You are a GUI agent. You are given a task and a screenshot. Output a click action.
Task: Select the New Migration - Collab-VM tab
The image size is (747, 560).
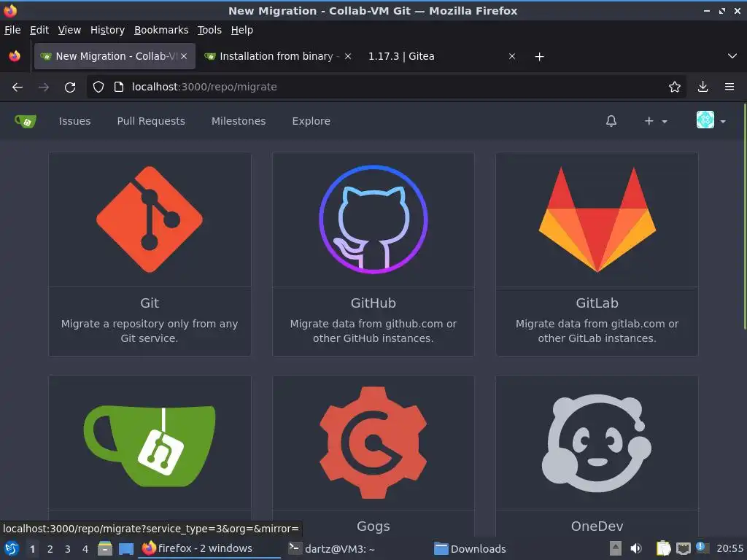tap(115, 56)
